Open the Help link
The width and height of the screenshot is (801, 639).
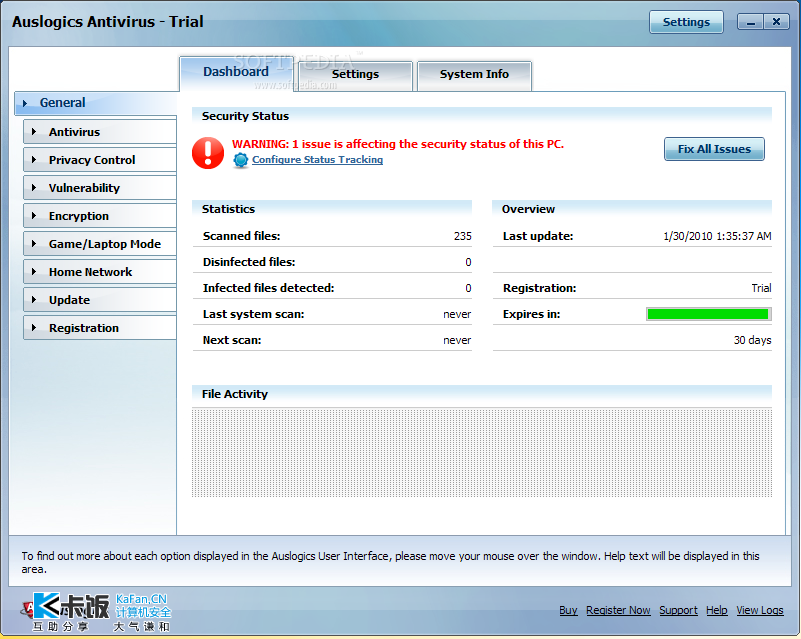(717, 610)
